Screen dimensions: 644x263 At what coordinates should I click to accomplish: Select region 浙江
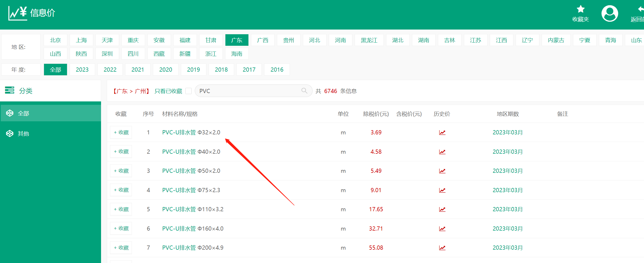211,54
